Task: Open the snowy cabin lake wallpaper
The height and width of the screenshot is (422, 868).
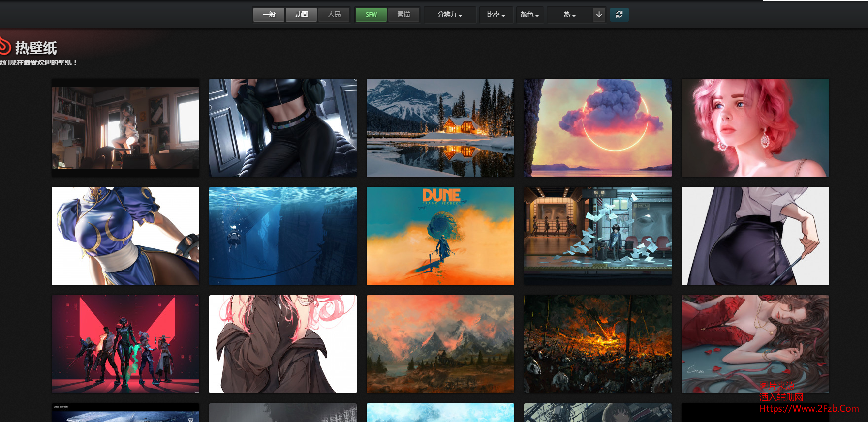Action: [x=440, y=128]
